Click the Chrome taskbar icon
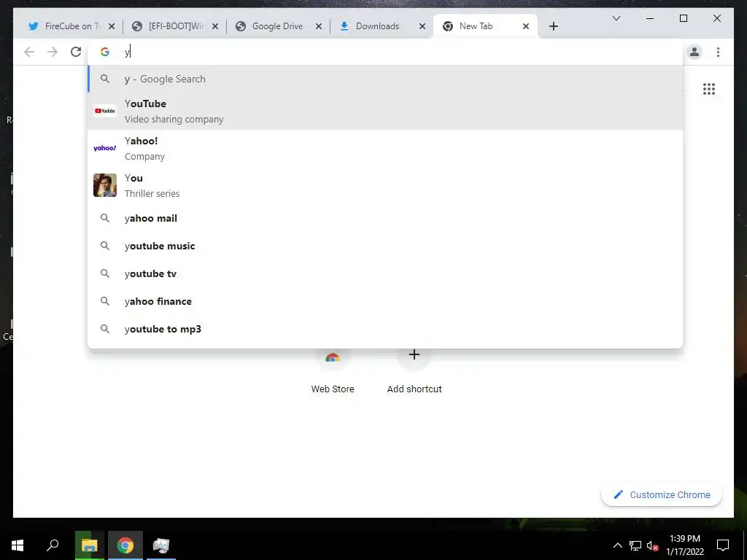This screenshot has width=747, height=560. click(x=125, y=545)
